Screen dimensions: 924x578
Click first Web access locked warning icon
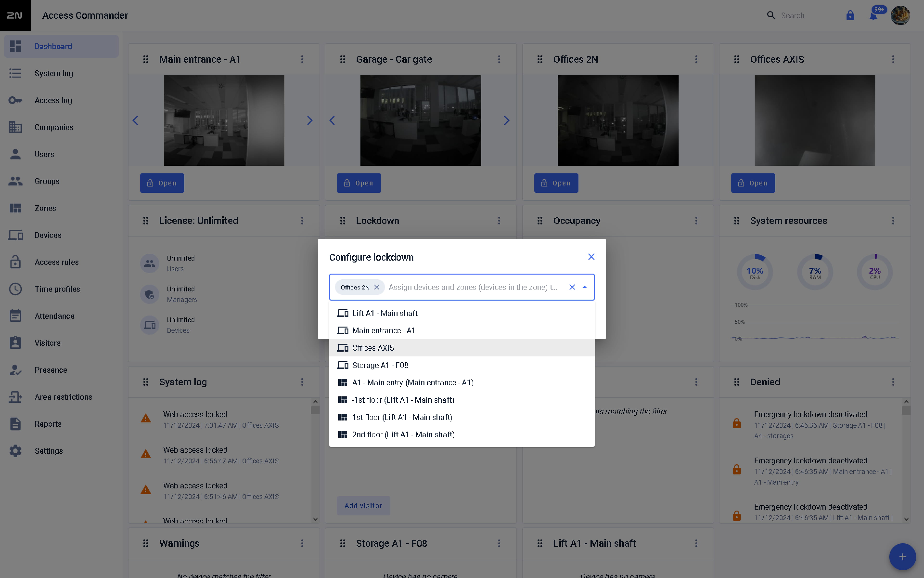pyautogui.click(x=146, y=418)
